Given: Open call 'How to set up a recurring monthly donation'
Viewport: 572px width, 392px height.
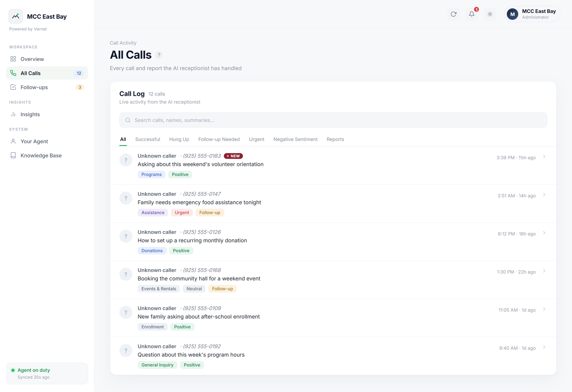Looking at the screenshot, I should click(x=333, y=242).
